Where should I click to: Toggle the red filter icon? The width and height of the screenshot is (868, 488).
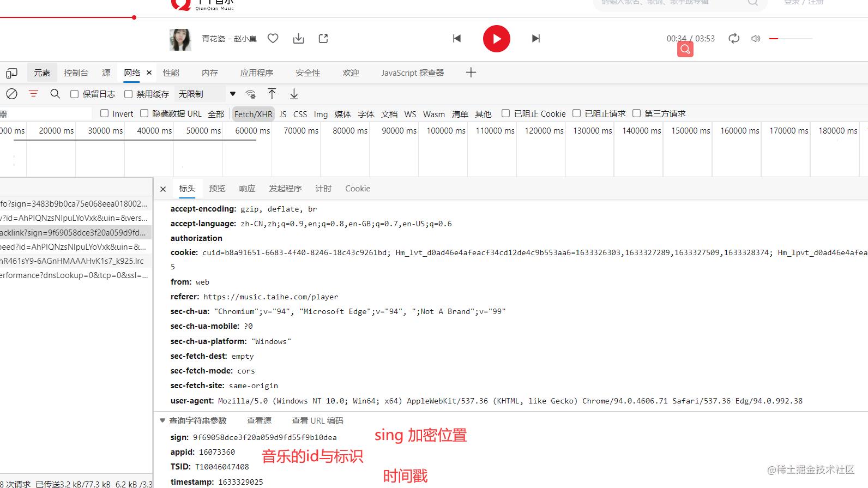(x=33, y=94)
